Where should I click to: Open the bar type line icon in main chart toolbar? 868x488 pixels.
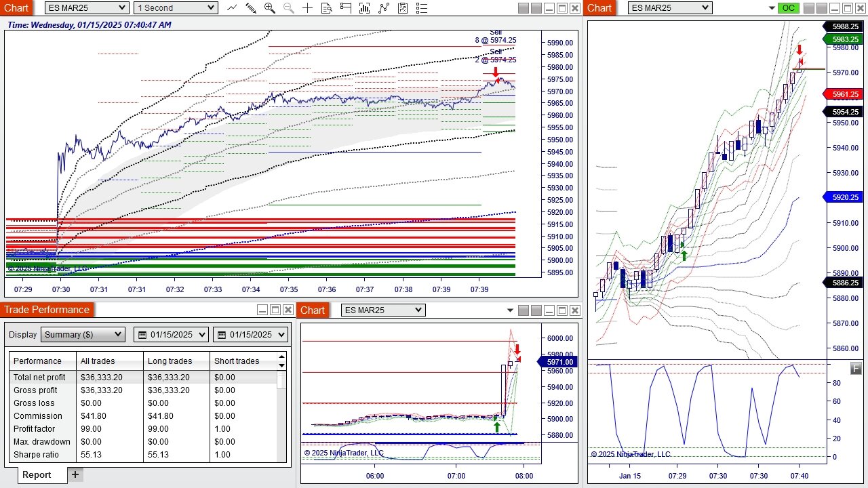tap(232, 8)
